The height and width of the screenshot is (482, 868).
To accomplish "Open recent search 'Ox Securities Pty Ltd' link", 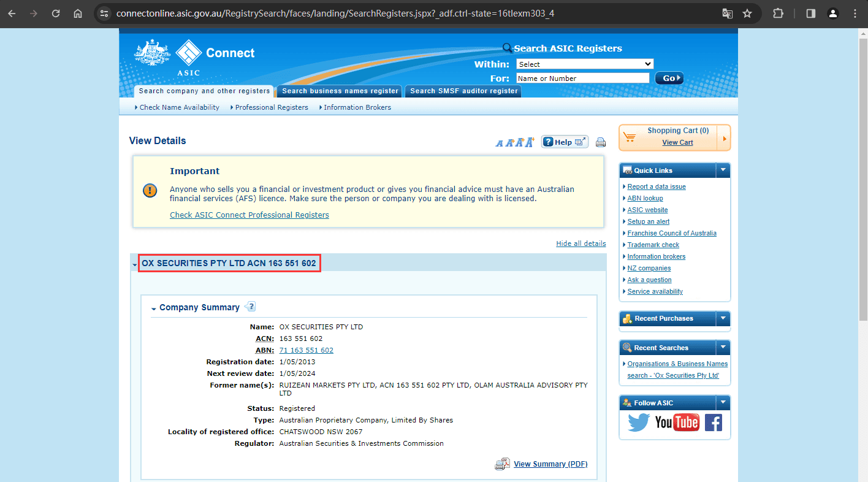I will click(677, 369).
